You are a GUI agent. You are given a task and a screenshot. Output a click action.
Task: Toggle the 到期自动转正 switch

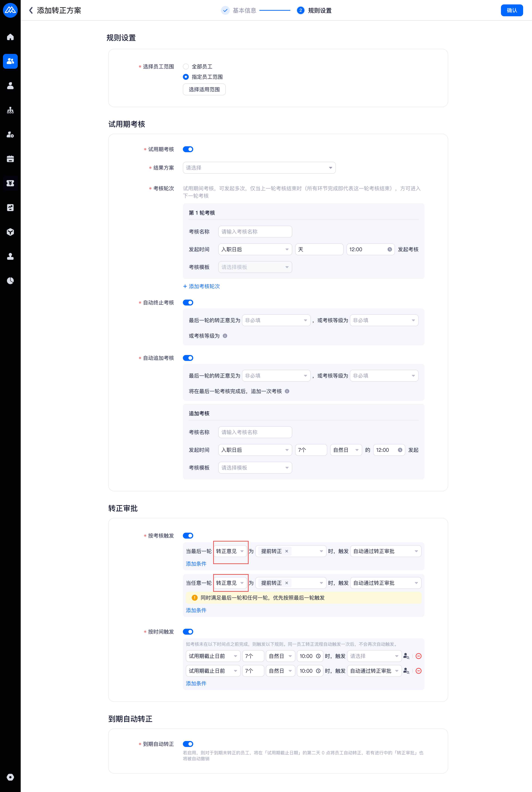188,744
